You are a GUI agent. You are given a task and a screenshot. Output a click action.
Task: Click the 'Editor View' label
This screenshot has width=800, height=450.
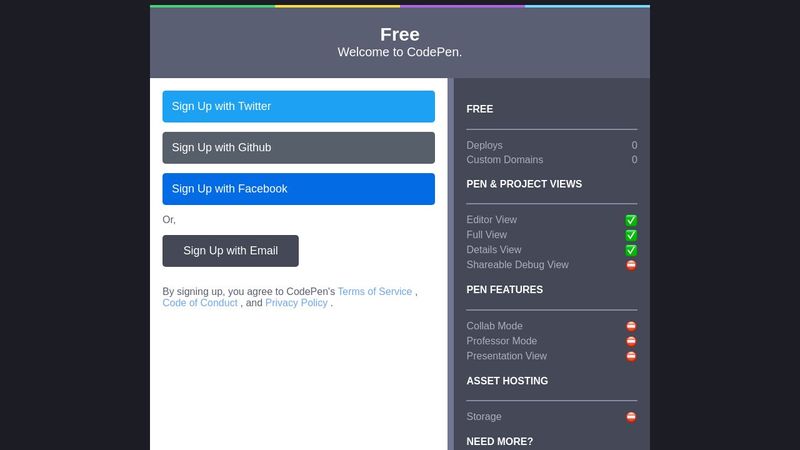[491, 220]
